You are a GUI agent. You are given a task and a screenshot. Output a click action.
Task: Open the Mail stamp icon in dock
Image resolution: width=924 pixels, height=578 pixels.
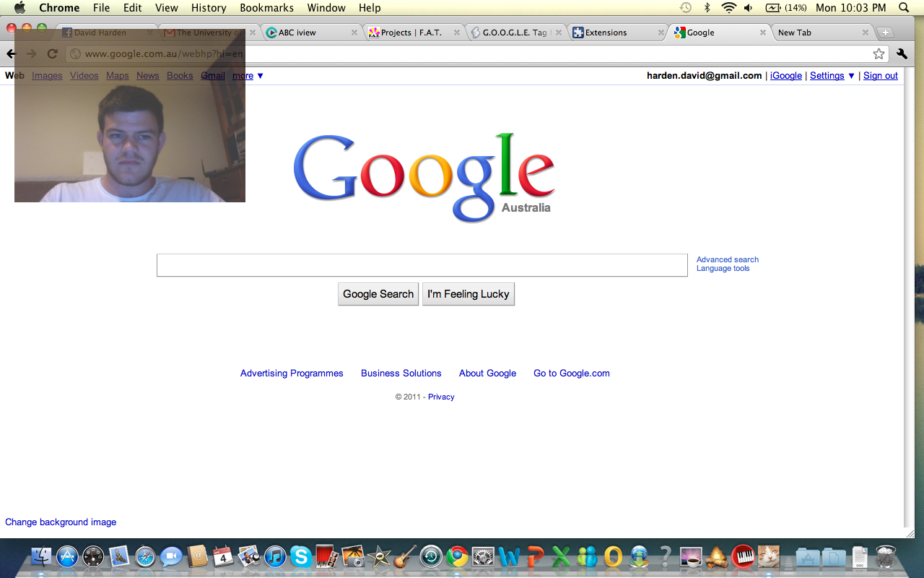pos(119,556)
